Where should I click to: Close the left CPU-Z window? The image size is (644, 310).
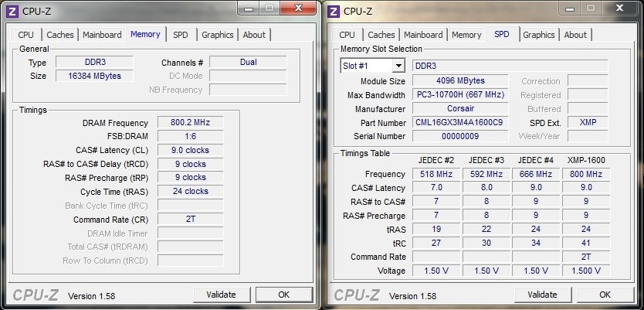pos(299,8)
